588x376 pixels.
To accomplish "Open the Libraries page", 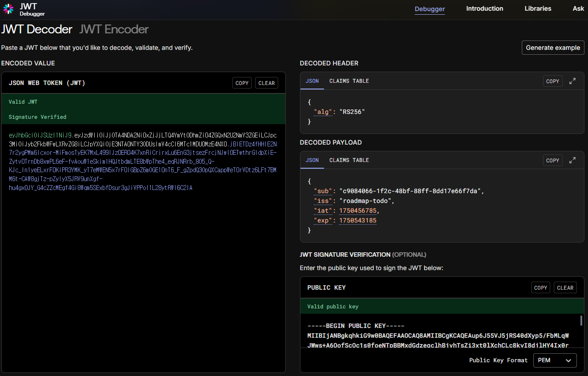I will (x=538, y=8).
